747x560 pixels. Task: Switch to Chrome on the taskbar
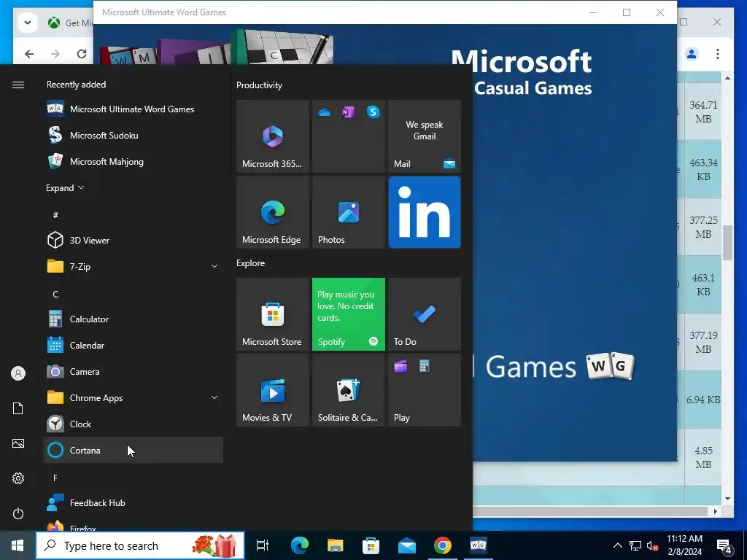443,545
